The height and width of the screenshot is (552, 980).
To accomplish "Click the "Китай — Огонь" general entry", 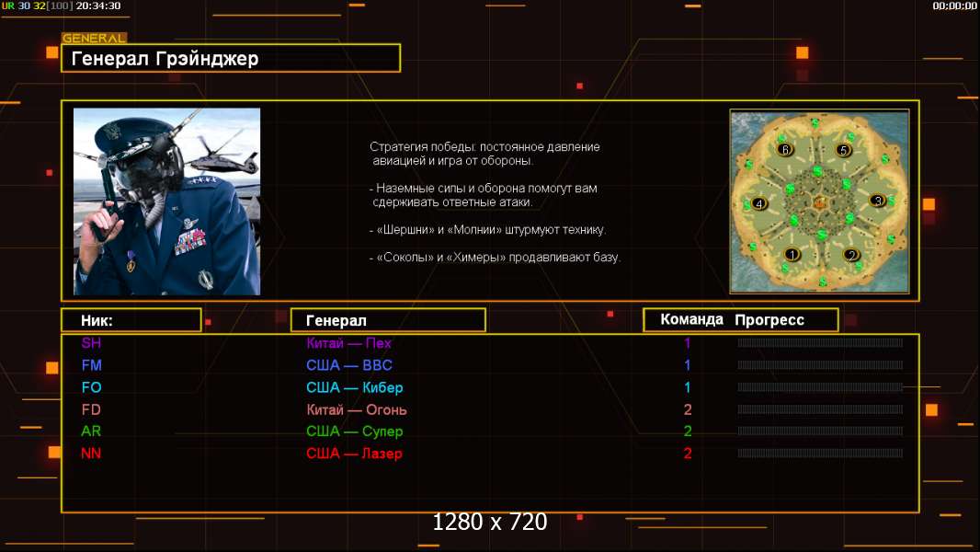I will [357, 409].
